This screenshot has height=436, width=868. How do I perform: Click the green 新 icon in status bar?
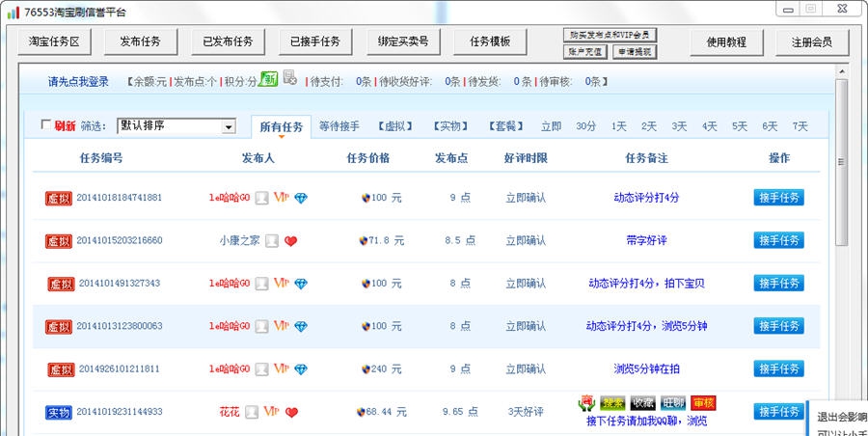(x=268, y=79)
